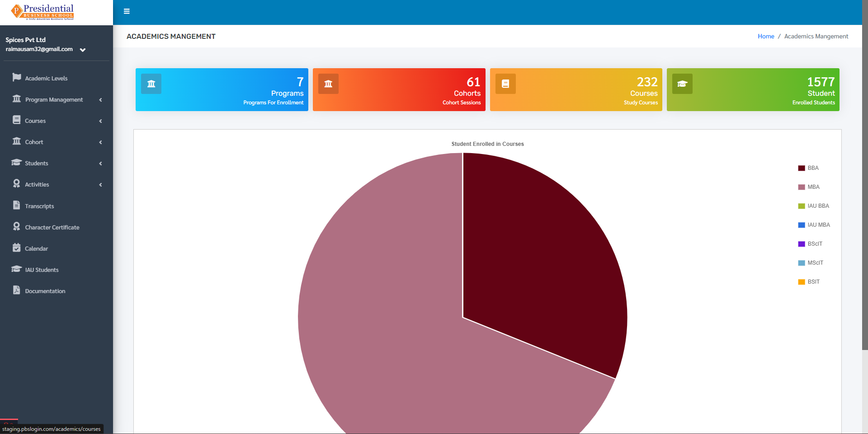Image resolution: width=868 pixels, height=434 pixels.
Task: Click the Documentation PDF file icon
Action: tap(17, 290)
